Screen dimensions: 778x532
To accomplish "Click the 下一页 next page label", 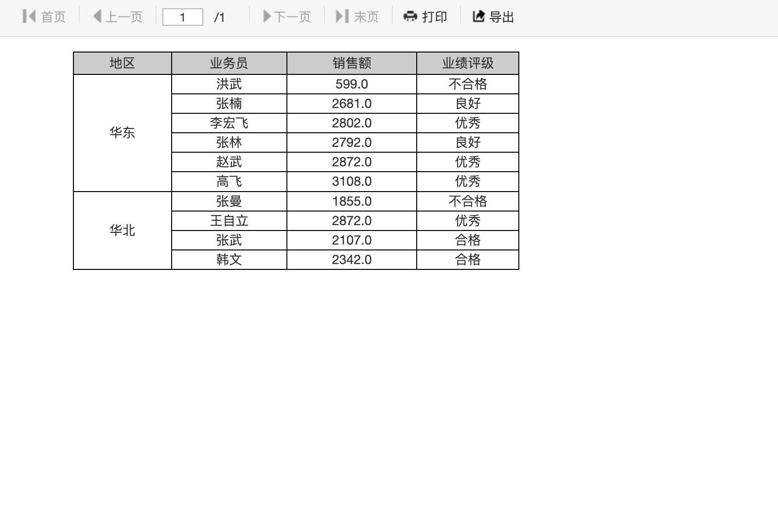I will click(292, 17).
